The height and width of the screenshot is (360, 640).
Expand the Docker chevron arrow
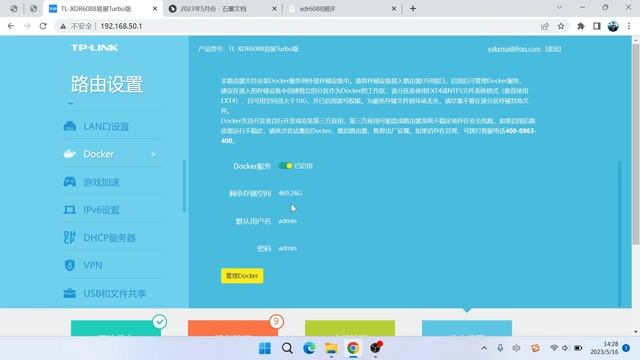click(153, 154)
